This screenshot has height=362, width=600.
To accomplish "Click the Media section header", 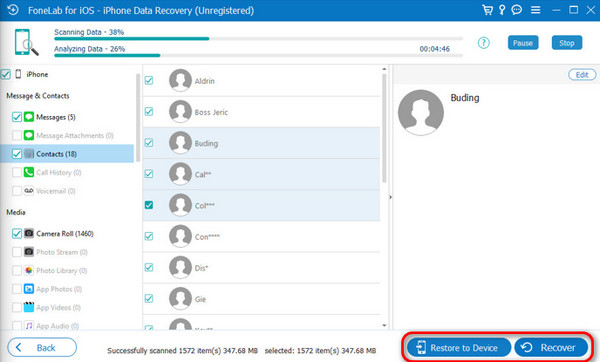I will tap(16, 212).
